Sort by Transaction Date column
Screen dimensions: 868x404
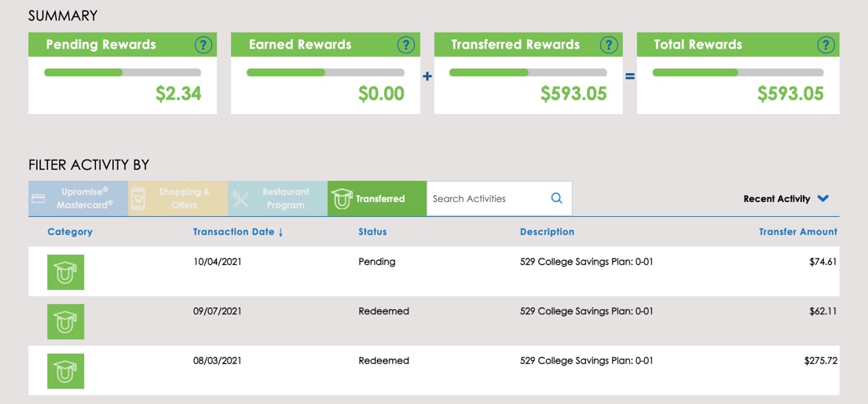pyautogui.click(x=238, y=232)
